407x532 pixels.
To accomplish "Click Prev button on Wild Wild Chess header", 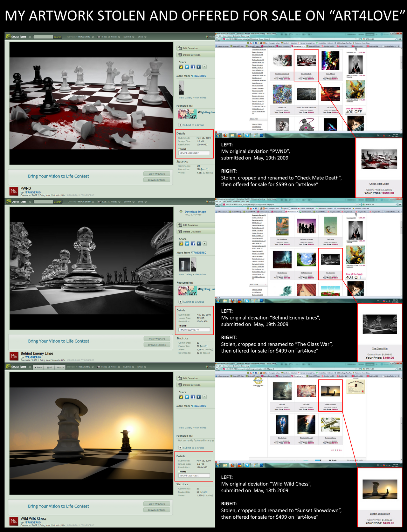I will point(38,367).
